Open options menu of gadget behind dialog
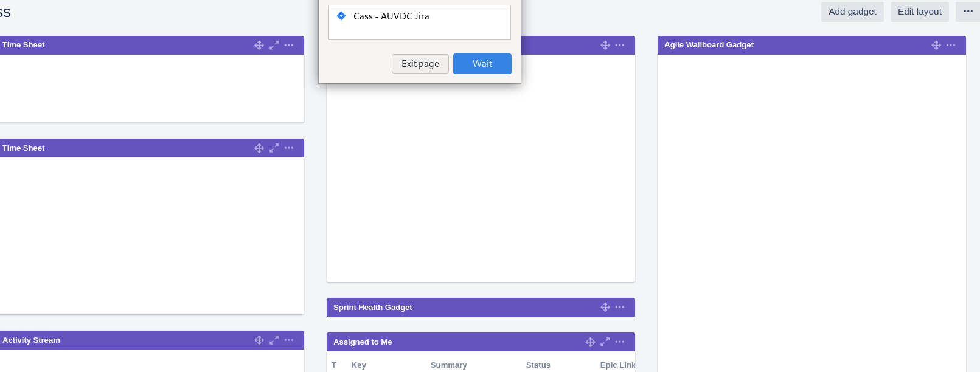 pyautogui.click(x=620, y=45)
